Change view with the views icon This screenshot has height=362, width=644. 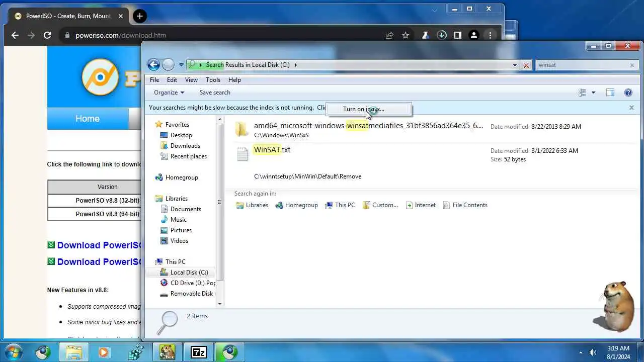point(582,93)
